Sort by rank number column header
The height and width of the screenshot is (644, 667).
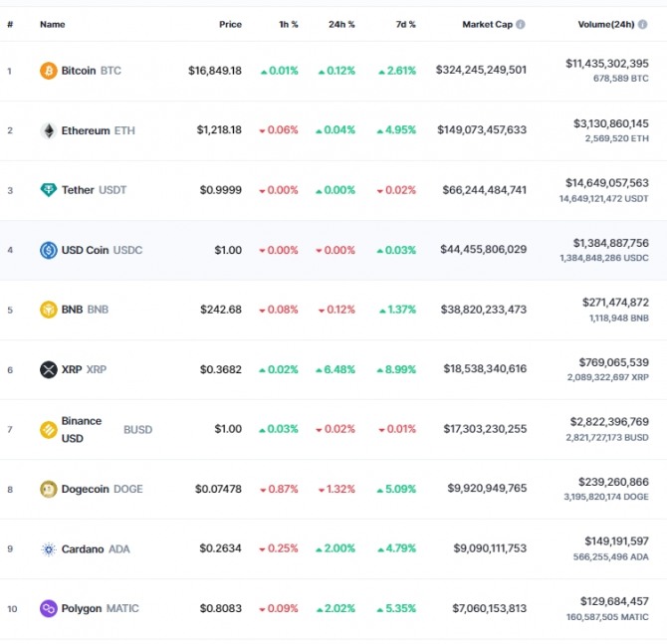[10, 24]
